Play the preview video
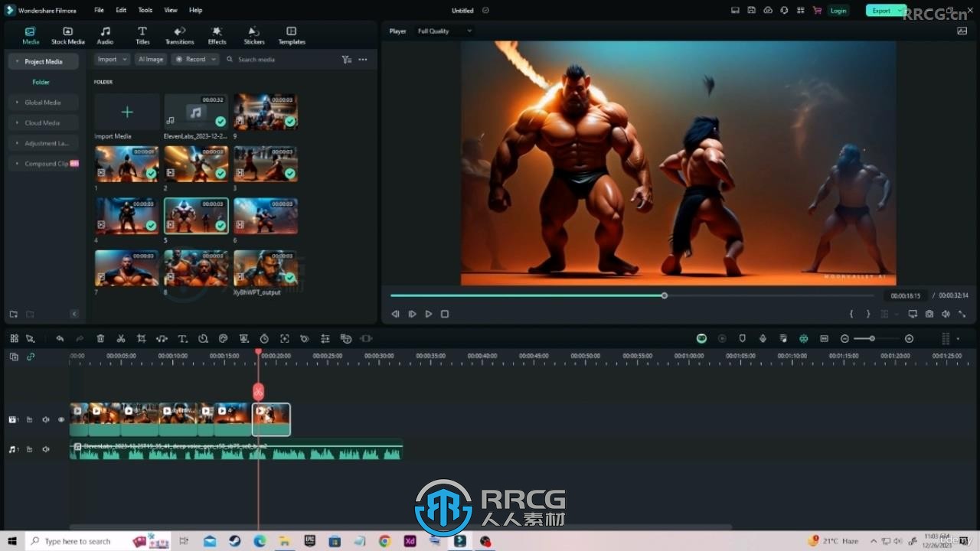 point(428,314)
